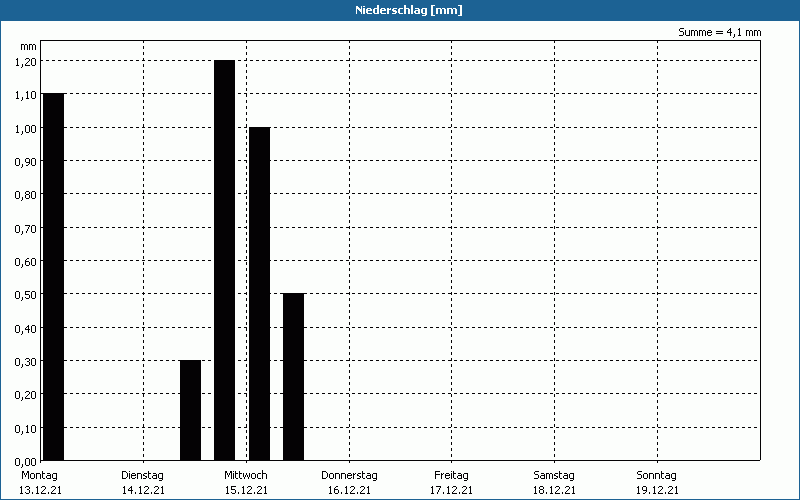This screenshot has width=800, height=500.
Task: Select the Freitag axis label
Action: tap(451, 475)
